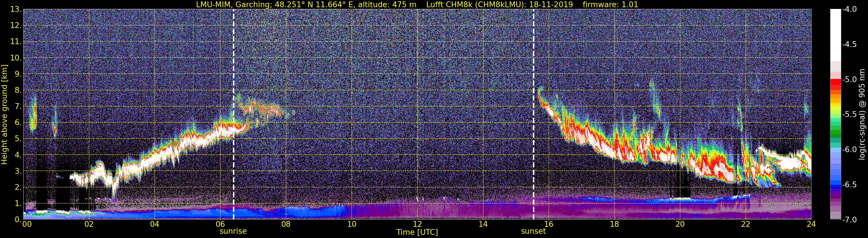Viewport: 868px width, 238px height.
Task: Click the 'log(rc-signal) @ 905 nm' colorbar label
Action: [x=862, y=114]
